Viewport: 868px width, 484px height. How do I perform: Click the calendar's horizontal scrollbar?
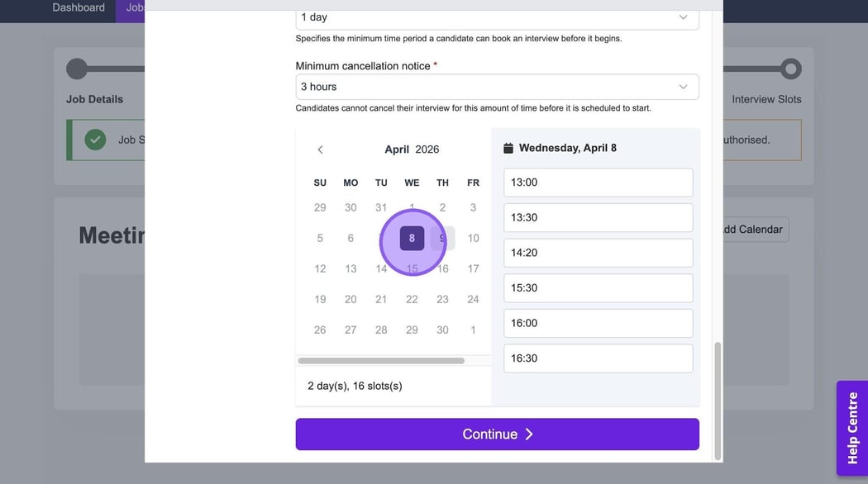point(381,361)
